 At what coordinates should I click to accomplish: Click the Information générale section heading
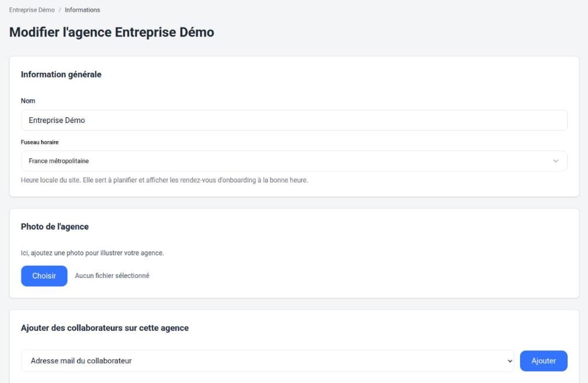click(61, 74)
